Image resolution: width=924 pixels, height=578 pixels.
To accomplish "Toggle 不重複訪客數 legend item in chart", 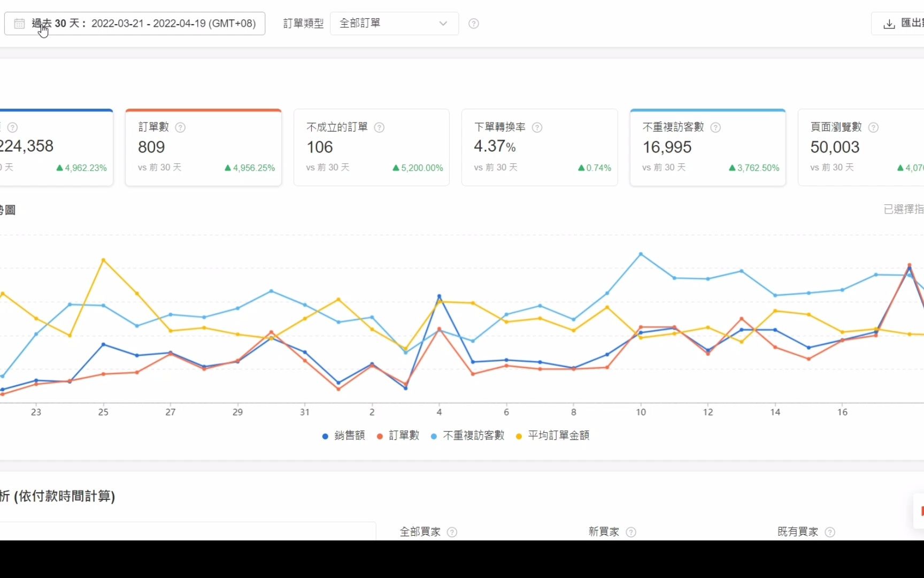I will coord(467,436).
